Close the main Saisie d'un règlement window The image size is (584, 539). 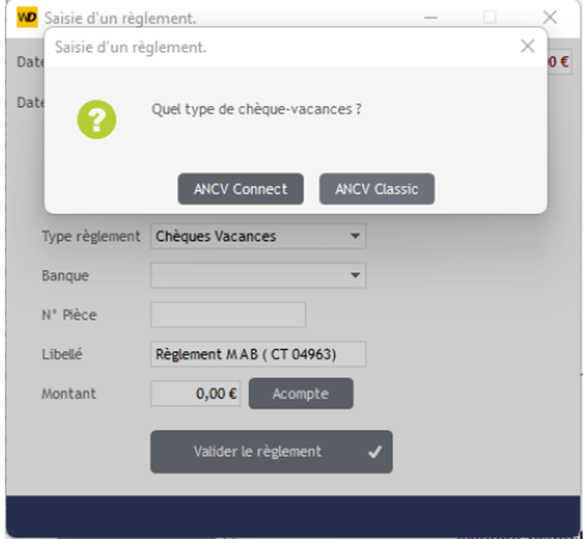[x=550, y=17]
